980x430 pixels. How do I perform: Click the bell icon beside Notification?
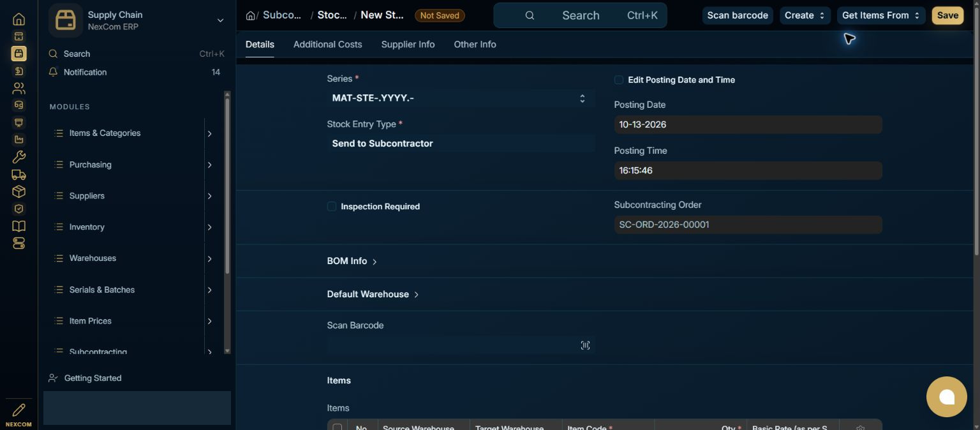pos(54,72)
